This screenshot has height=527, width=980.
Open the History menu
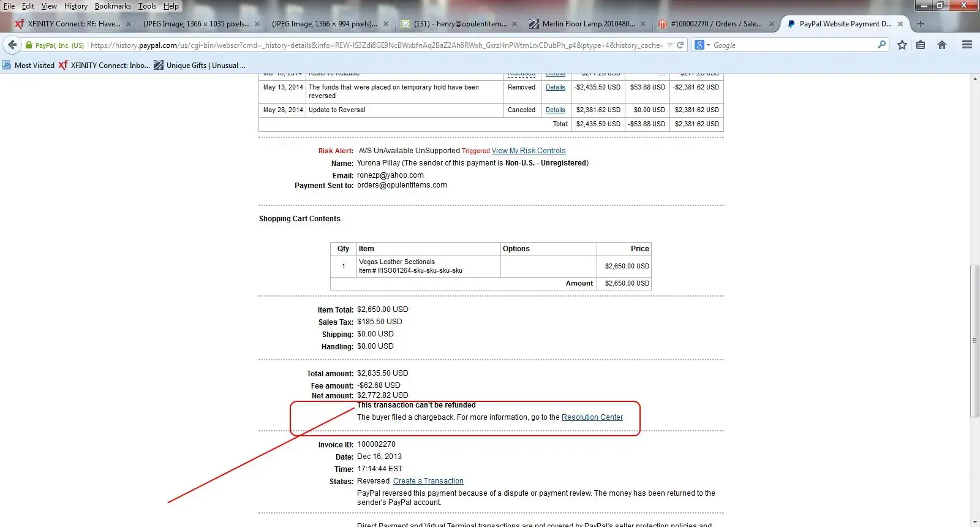75,6
